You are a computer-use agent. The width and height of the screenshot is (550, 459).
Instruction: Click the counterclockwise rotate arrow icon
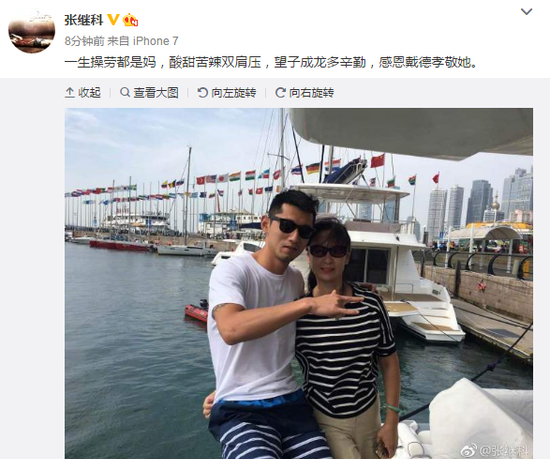(x=203, y=93)
